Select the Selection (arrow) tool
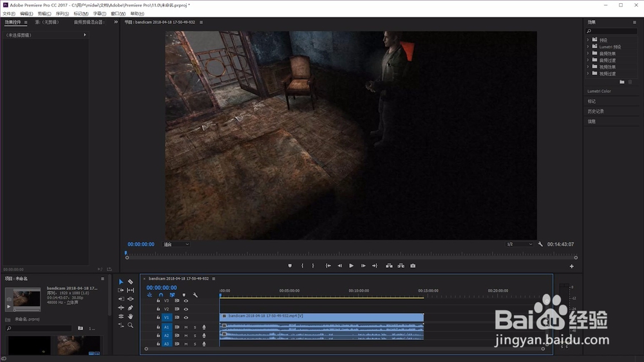644x362 pixels. [121, 282]
